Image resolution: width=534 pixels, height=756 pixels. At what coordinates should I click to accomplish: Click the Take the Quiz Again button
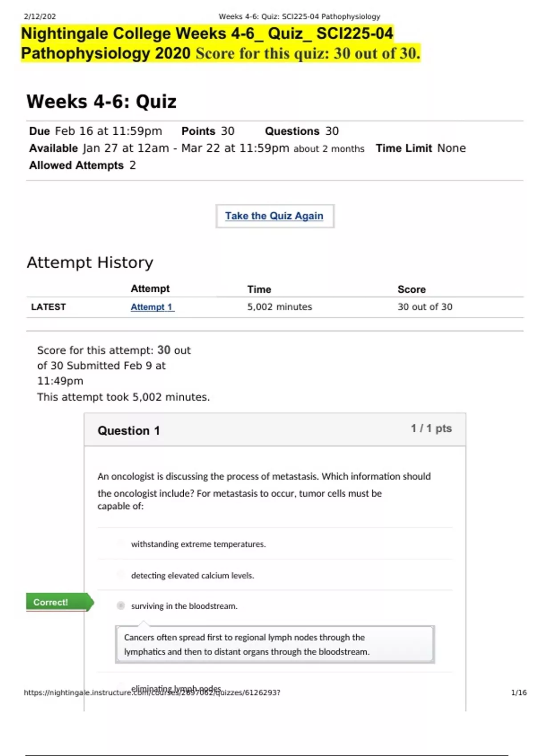(275, 216)
